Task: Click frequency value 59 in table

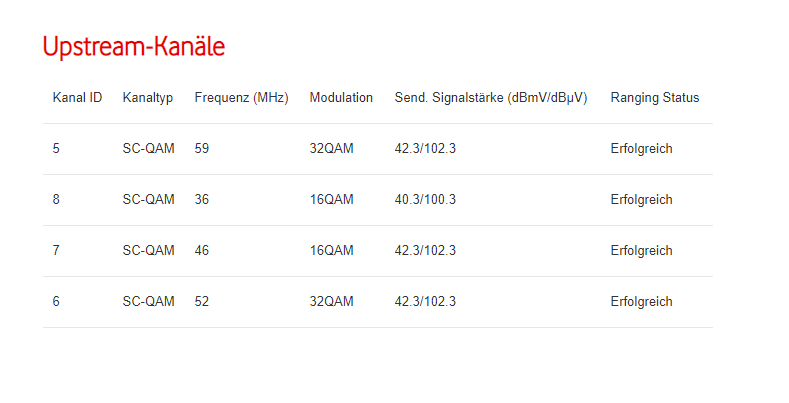Action: tap(202, 149)
